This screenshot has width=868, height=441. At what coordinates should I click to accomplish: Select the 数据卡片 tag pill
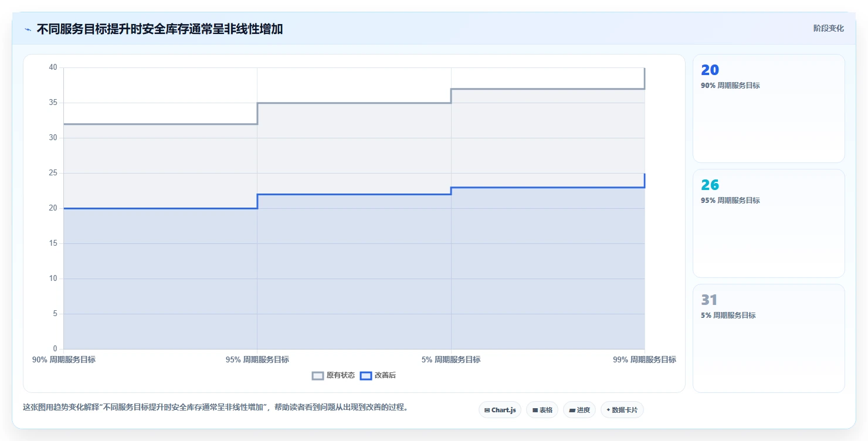(x=622, y=410)
